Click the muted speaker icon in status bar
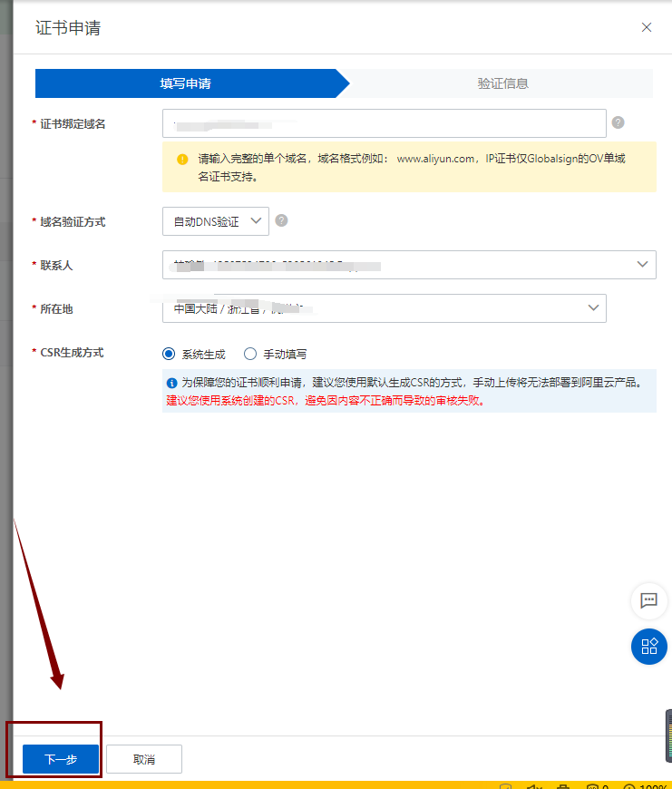Viewport: 672px width, 789px height. 534,786
